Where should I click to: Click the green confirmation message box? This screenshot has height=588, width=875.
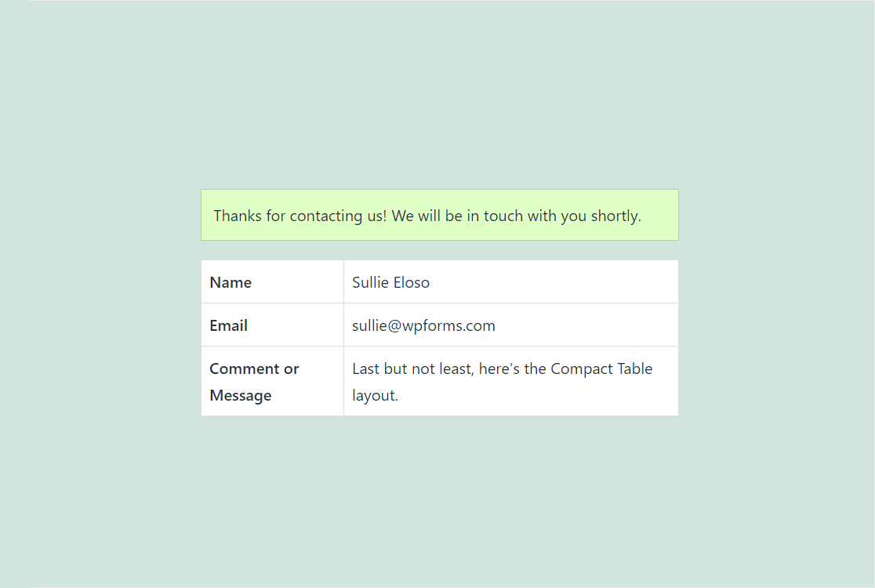[x=440, y=215]
